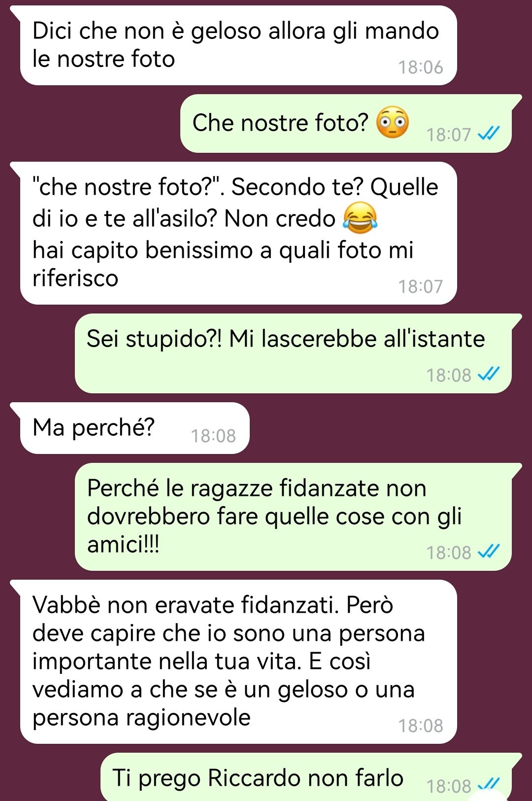This screenshot has width=532, height=801.
Task: Select message about 'all'asilo' photos
Action: click(x=238, y=233)
